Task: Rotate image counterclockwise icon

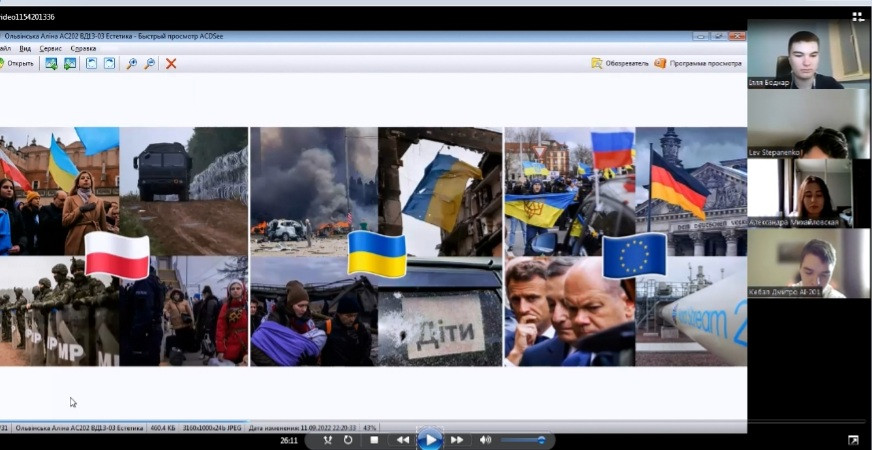Action: click(x=92, y=63)
